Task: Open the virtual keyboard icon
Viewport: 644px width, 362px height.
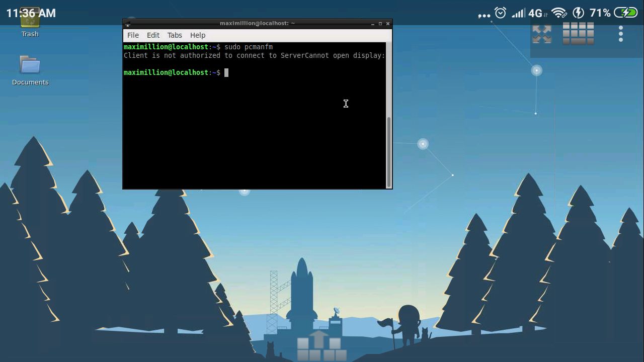Action: [x=578, y=32]
